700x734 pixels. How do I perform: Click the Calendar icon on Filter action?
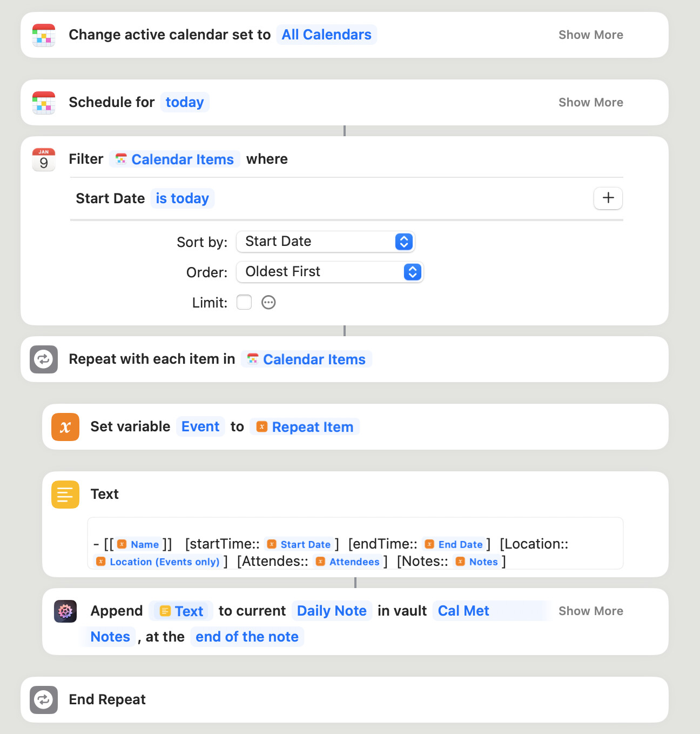(44, 159)
